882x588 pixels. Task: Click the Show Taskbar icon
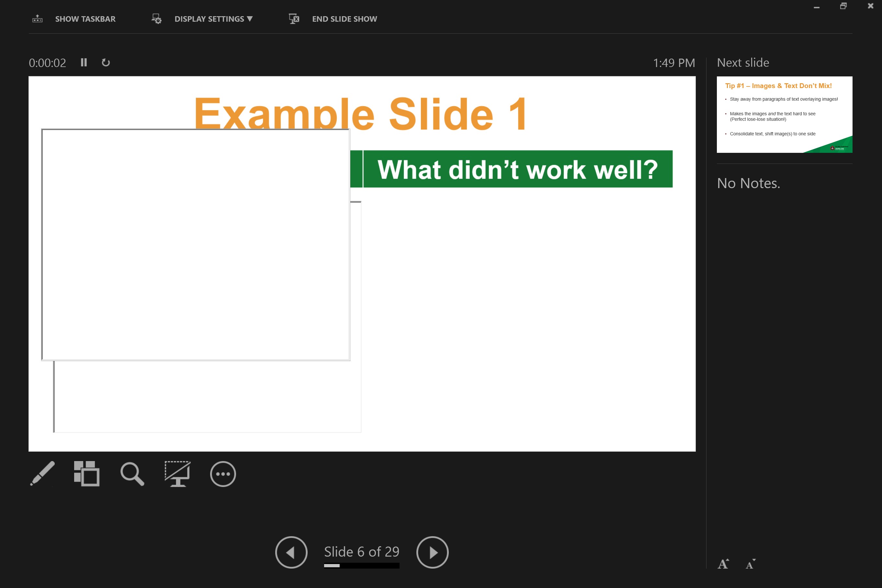tap(38, 19)
